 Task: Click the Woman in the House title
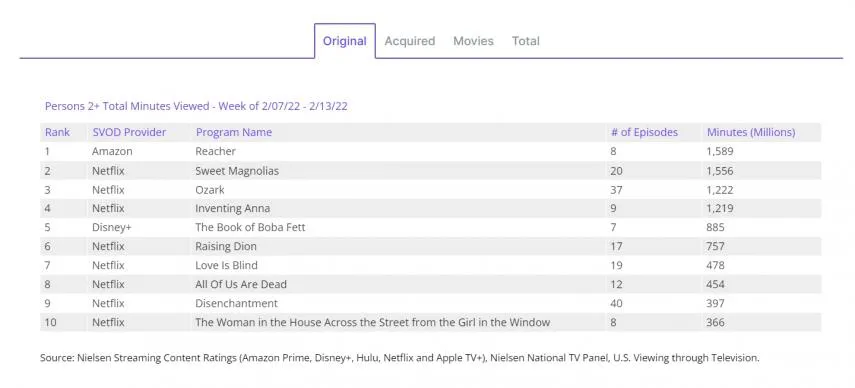[372, 322]
